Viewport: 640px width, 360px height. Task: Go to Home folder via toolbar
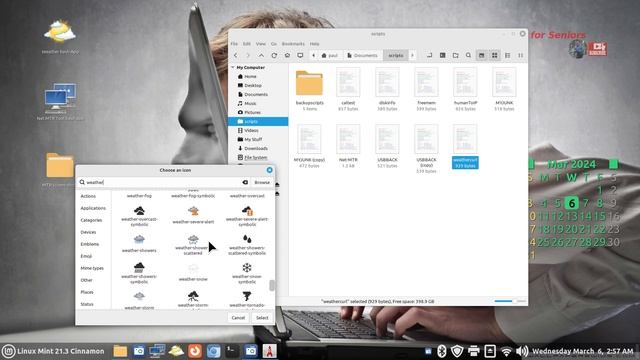point(287,56)
